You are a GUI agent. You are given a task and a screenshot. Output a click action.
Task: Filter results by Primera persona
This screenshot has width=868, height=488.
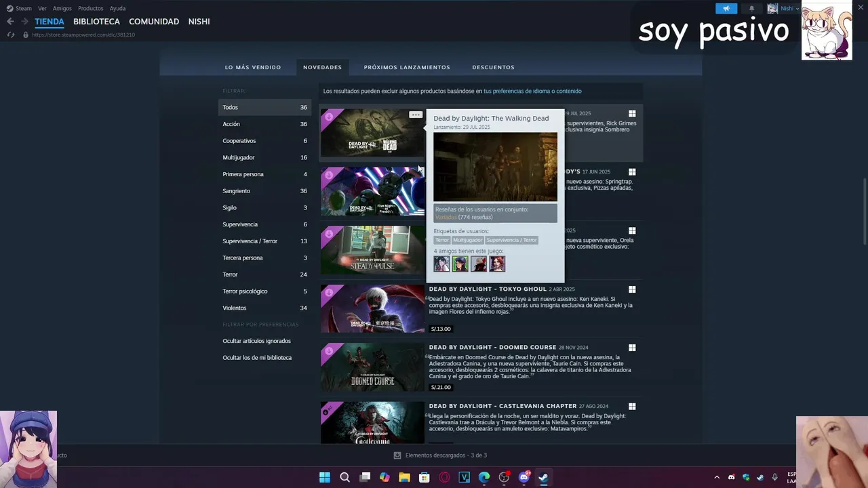(x=264, y=174)
